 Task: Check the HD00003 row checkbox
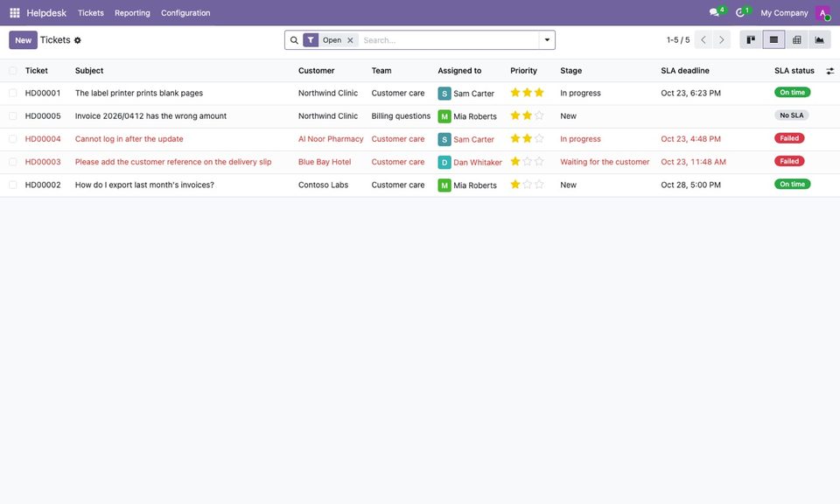[13, 162]
